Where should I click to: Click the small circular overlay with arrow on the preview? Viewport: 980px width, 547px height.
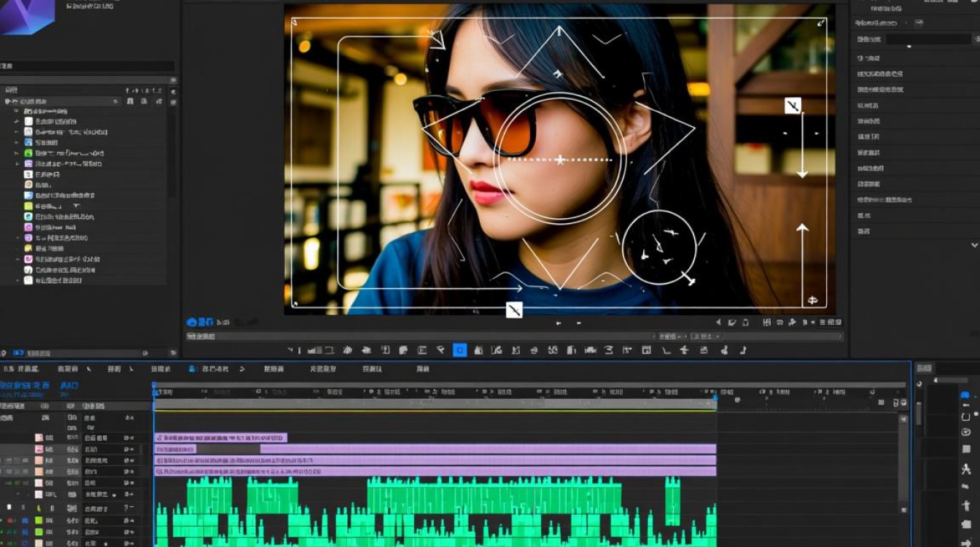coord(660,248)
